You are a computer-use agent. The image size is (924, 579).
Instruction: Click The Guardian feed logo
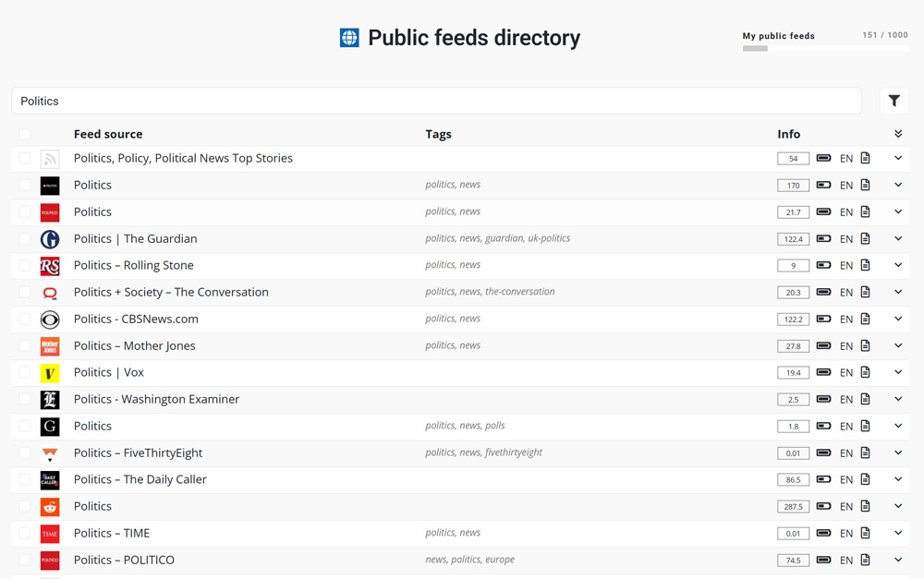pyautogui.click(x=50, y=239)
